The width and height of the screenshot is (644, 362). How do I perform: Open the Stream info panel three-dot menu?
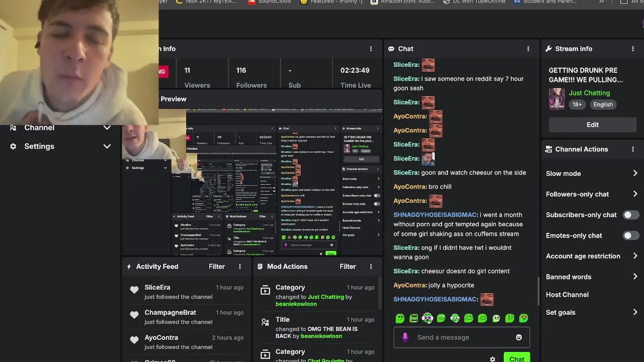[x=632, y=49]
